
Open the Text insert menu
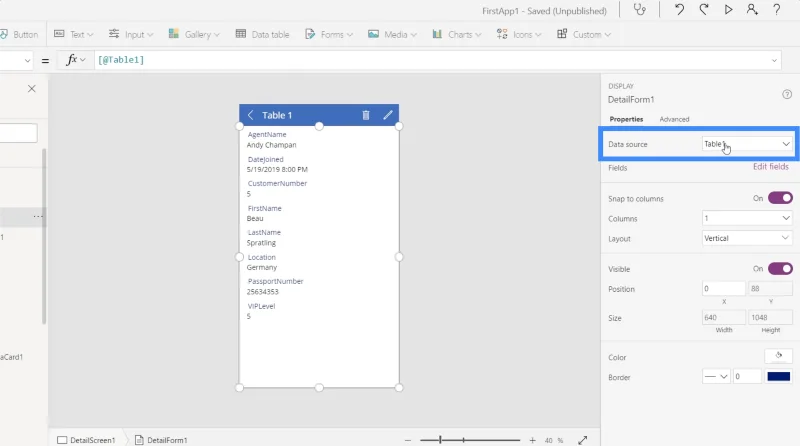pyautogui.click(x=74, y=34)
